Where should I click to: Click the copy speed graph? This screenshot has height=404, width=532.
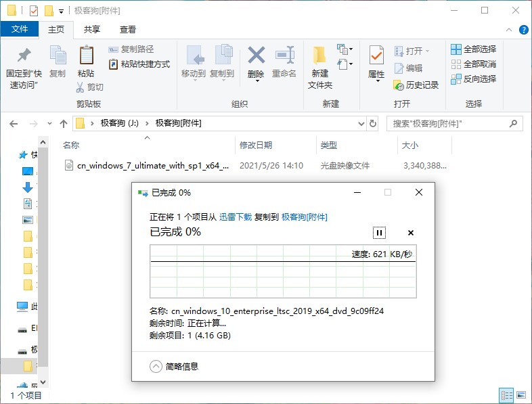pyautogui.click(x=283, y=271)
